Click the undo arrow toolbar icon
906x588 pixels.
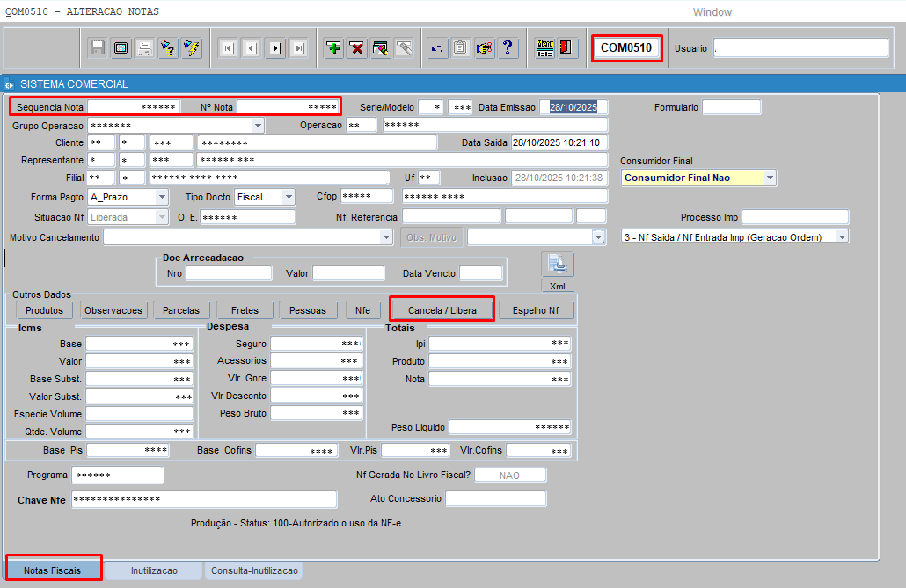tap(437, 47)
